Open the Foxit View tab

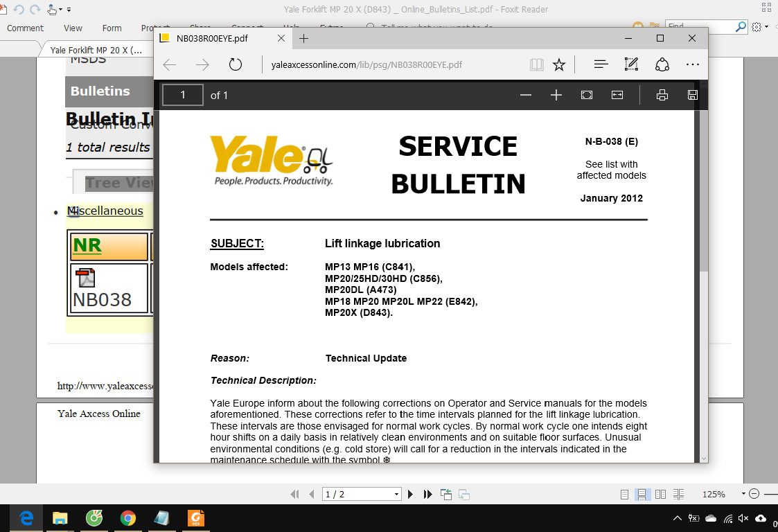[73, 28]
